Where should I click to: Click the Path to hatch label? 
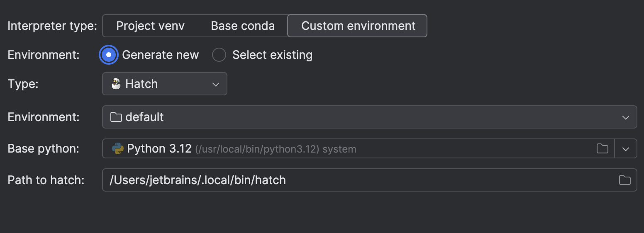[46, 180]
